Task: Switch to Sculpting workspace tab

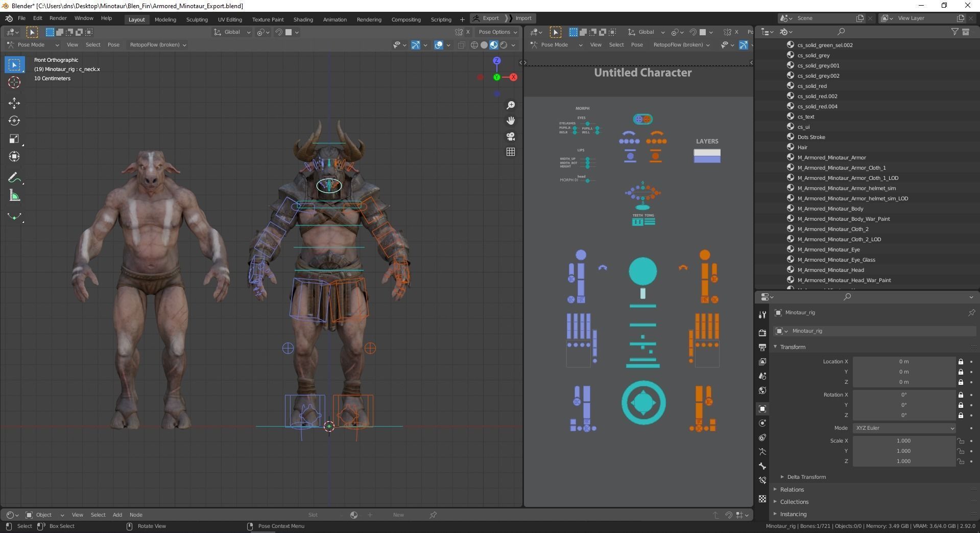Action: coord(197,19)
